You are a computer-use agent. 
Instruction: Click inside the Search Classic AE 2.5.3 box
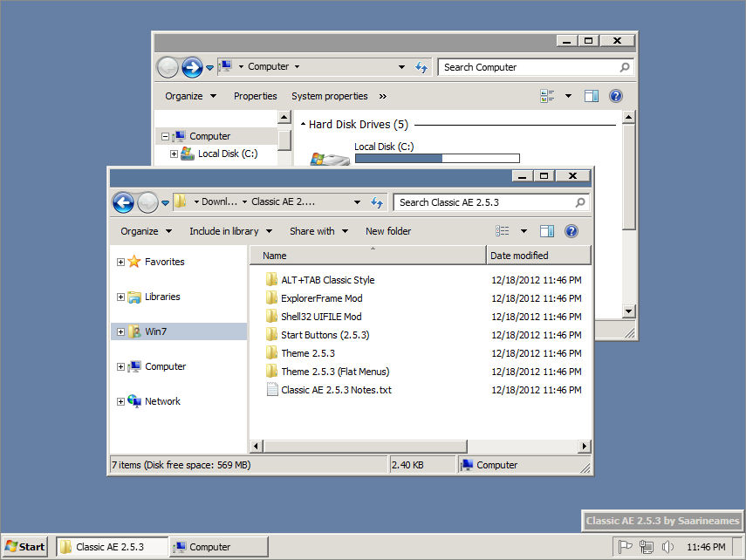[x=484, y=202]
